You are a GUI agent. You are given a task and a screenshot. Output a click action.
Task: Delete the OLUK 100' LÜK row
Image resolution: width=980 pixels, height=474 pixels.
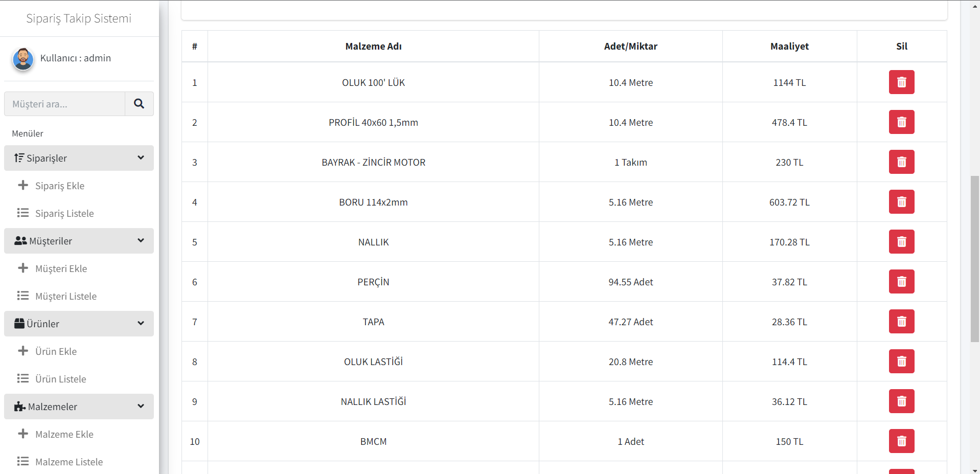(901, 82)
